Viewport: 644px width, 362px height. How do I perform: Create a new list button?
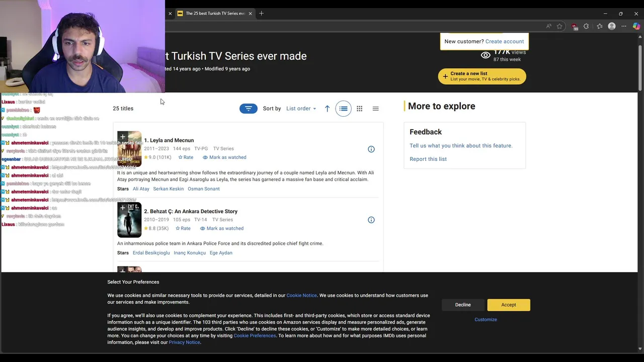482,76
